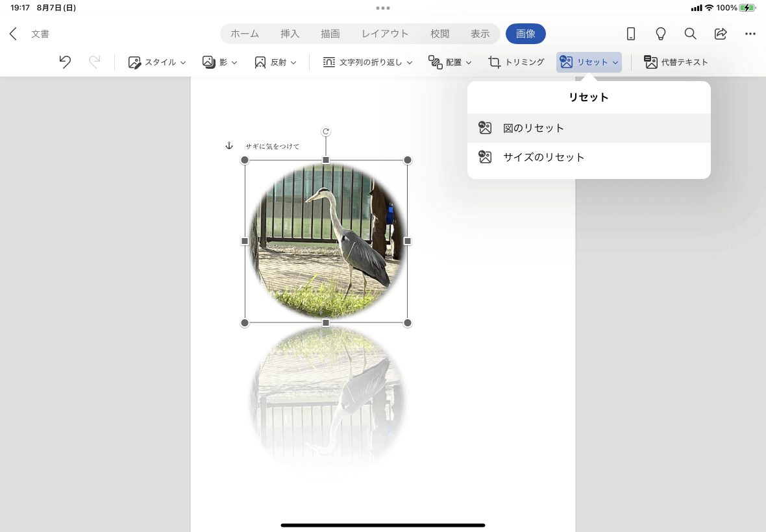Expand the 影 dropdown chevron
Screen dimensions: 766x532
click(x=234, y=62)
